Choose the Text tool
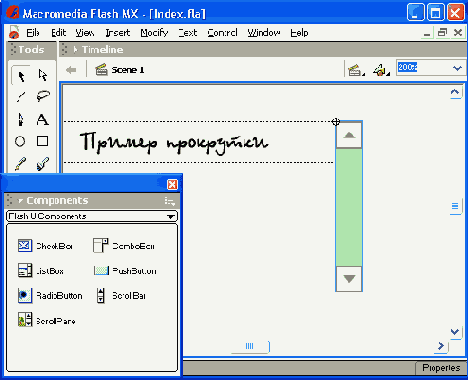Image resolution: width=468 pixels, height=380 pixels. point(43,119)
